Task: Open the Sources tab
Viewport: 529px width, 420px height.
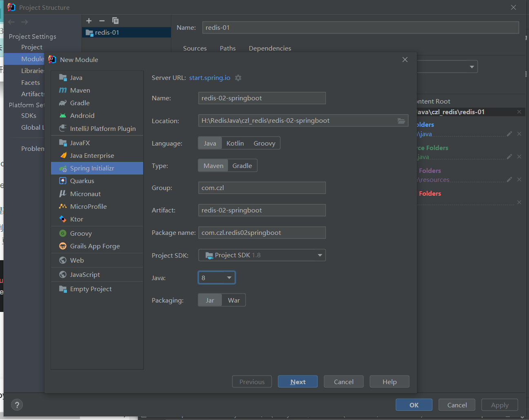Action: (x=195, y=48)
